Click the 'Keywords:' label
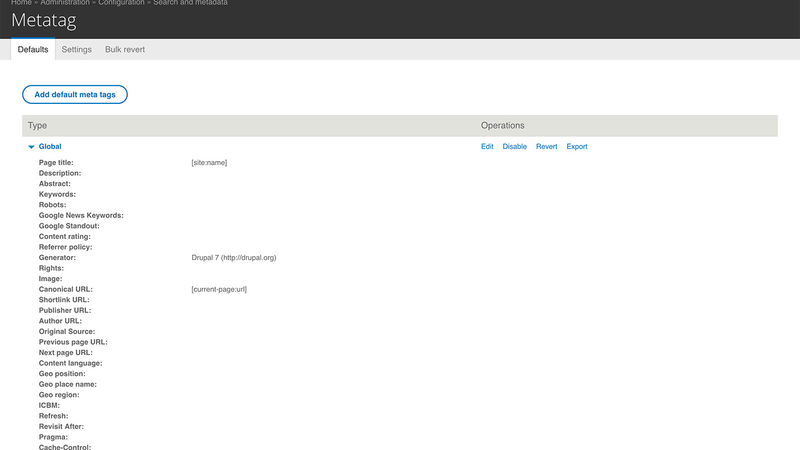 point(57,194)
